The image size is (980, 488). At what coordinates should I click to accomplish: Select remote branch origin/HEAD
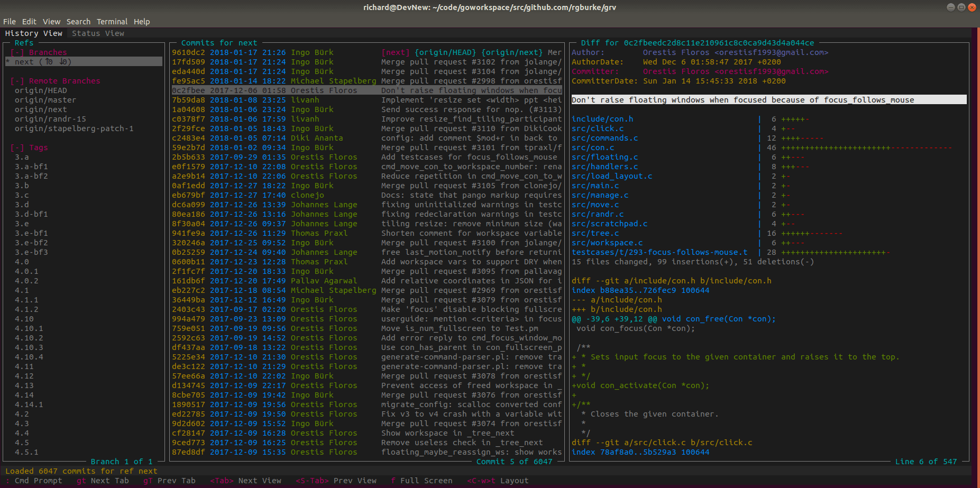point(41,90)
